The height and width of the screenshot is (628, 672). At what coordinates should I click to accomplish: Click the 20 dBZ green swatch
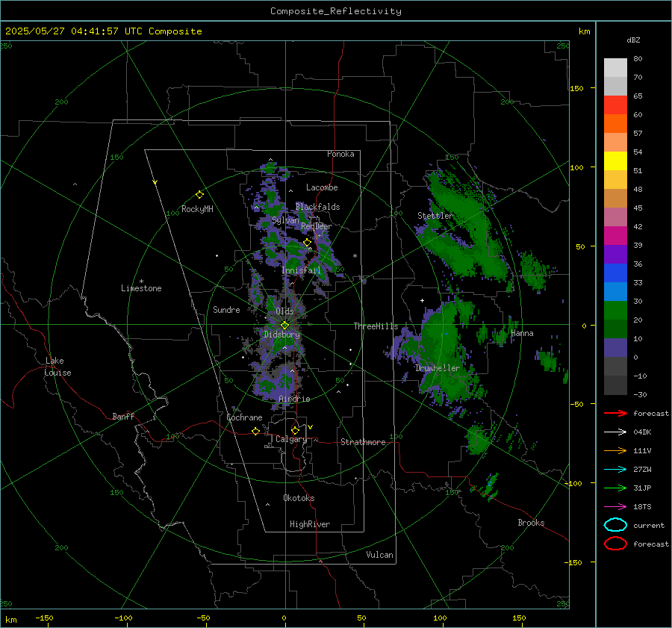coord(615,311)
